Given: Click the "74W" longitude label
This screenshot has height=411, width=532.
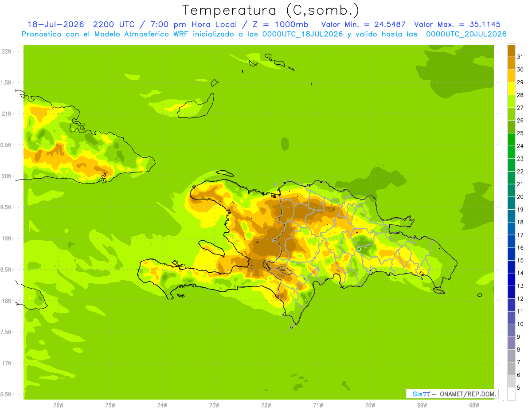Looking at the screenshot, I should click(162, 405).
